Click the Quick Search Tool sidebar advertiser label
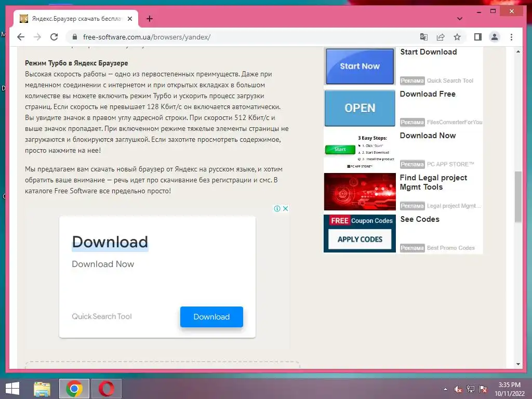 tap(450, 81)
